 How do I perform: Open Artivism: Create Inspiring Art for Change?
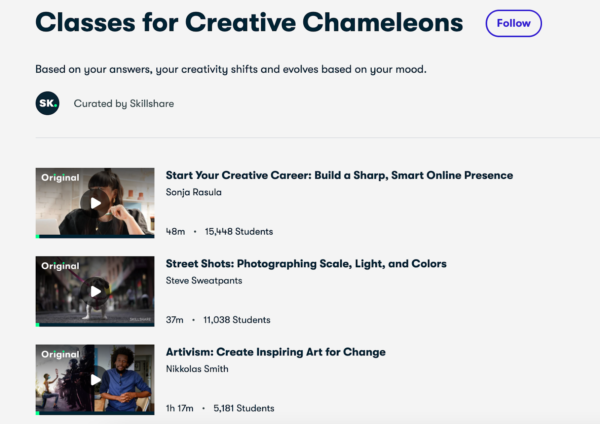tap(275, 352)
